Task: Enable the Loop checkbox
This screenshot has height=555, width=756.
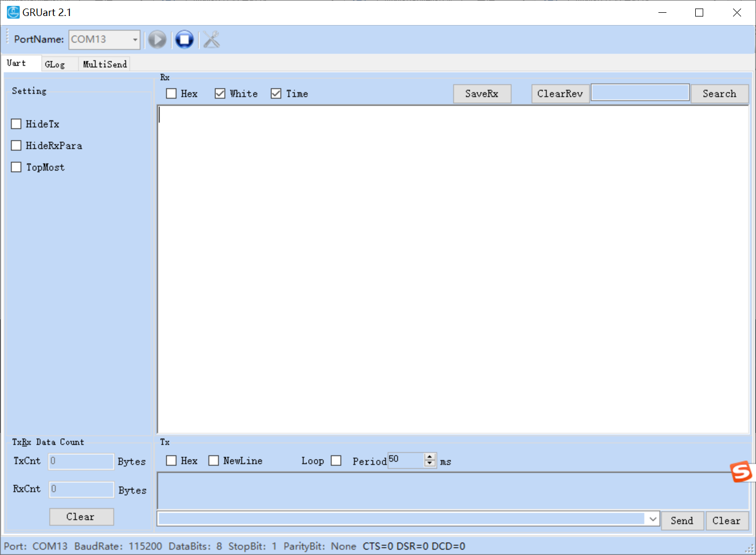Action: pos(336,461)
